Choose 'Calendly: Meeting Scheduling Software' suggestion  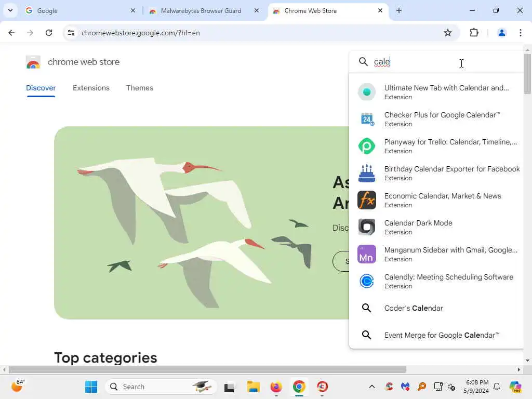point(448,277)
